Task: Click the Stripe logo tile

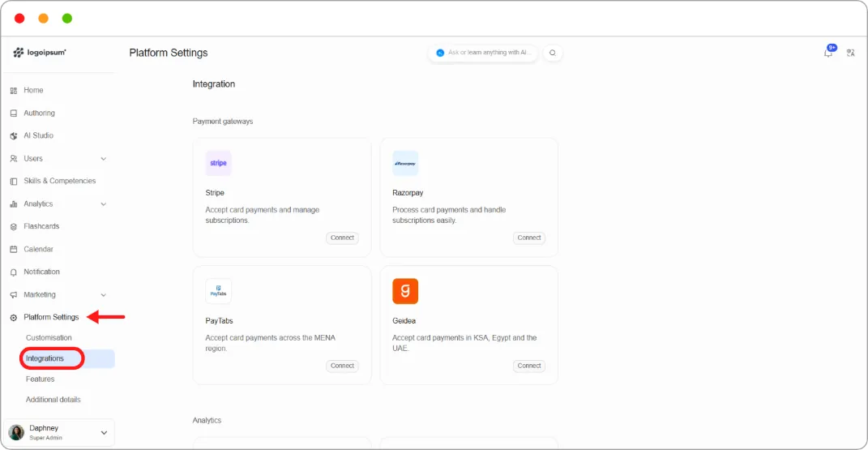Action: click(x=218, y=163)
